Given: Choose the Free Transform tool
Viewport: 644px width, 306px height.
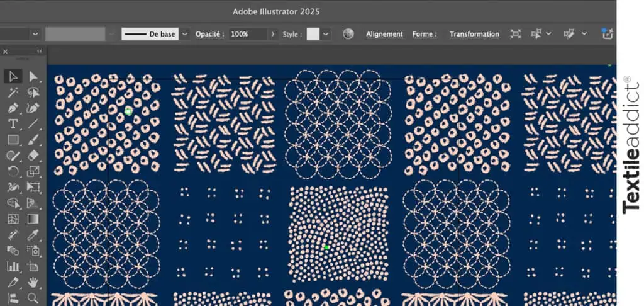Looking at the screenshot, I should click(33, 187).
